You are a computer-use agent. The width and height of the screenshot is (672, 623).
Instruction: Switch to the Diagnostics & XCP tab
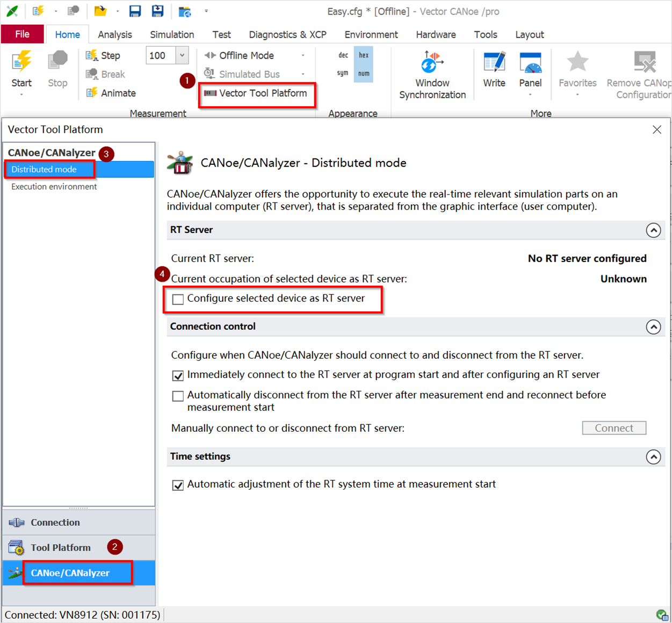click(x=287, y=34)
